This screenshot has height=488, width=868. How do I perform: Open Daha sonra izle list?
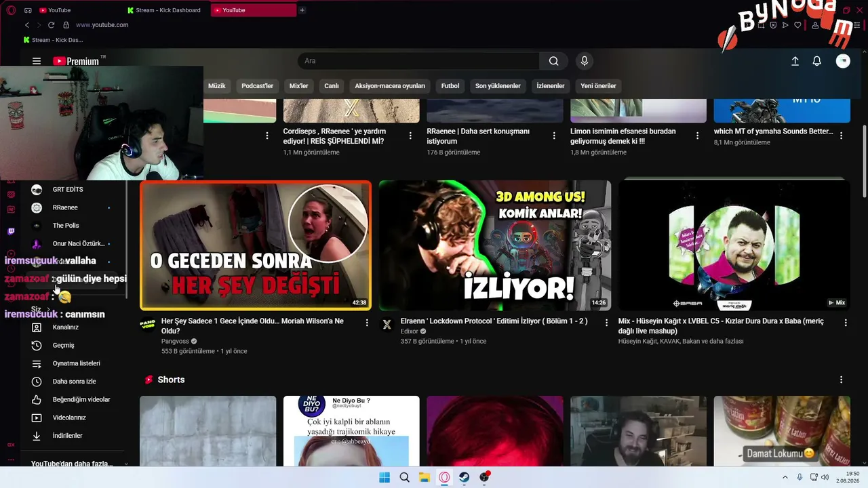point(37,382)
